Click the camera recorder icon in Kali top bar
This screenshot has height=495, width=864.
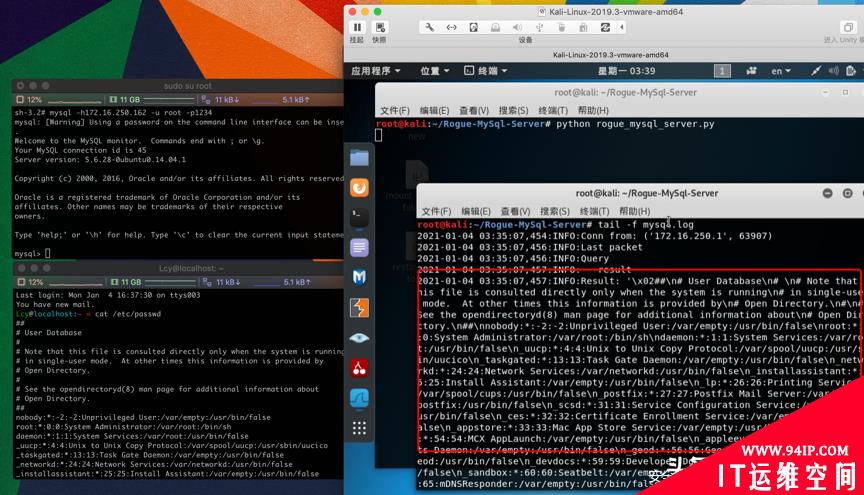751,71
